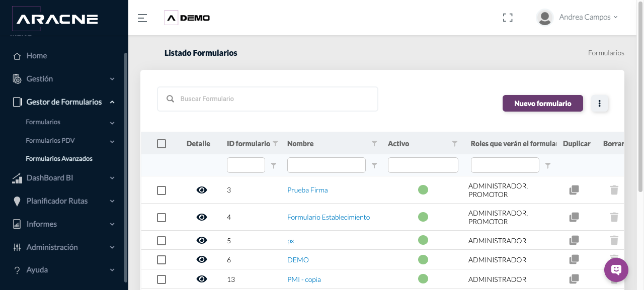Duplicate the DEMO form row

click(574, 259)
